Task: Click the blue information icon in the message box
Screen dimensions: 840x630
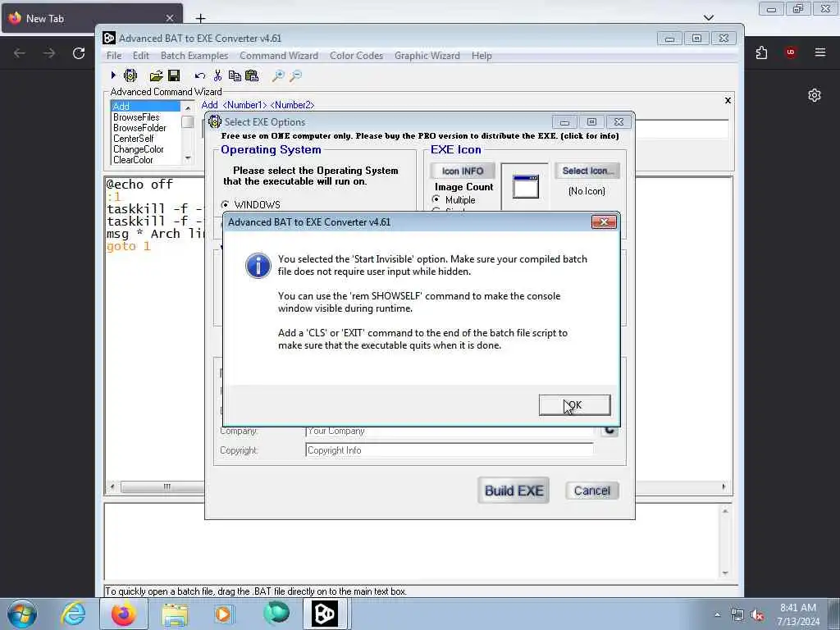Action: coord(258,266)
